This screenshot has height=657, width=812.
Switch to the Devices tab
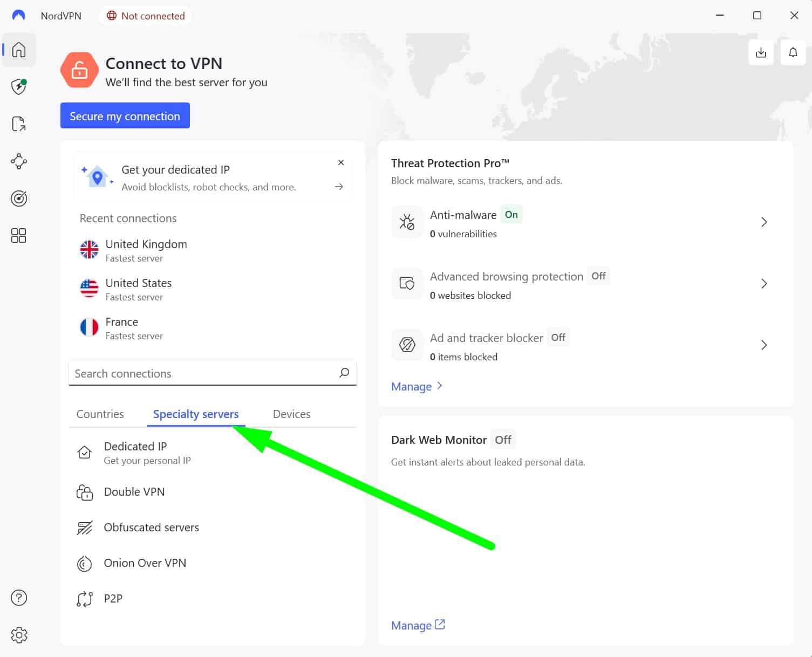coord(292,414)
